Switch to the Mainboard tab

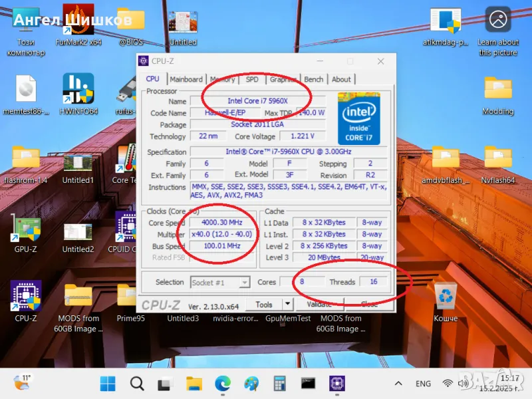pos(186,79)
